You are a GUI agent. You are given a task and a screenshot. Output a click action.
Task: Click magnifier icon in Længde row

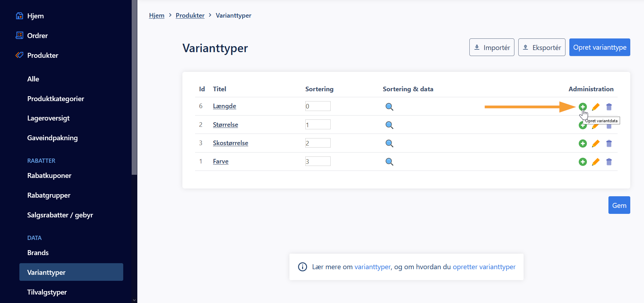pos(389,107)
